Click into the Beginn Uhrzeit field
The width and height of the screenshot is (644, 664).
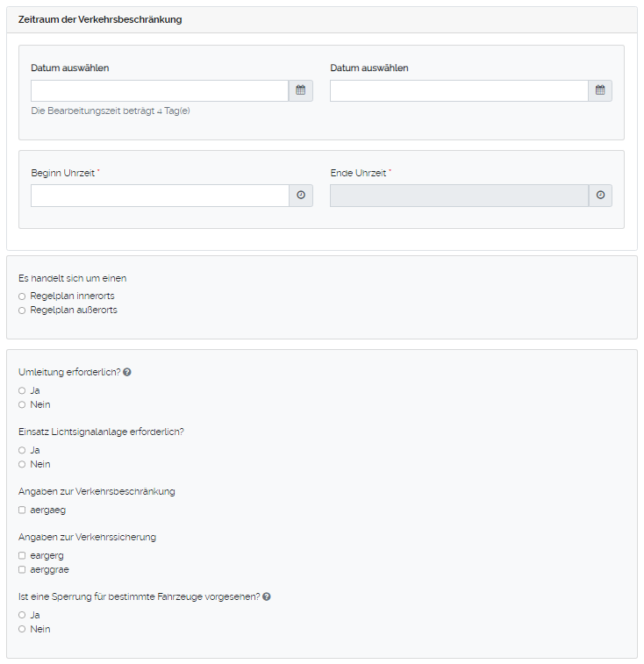click(x=160, y=196)
